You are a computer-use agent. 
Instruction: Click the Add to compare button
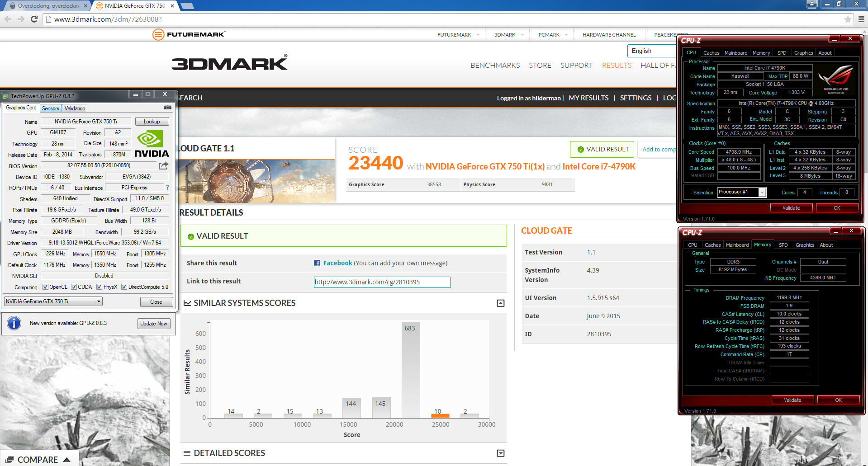click(x=657, y=150)
